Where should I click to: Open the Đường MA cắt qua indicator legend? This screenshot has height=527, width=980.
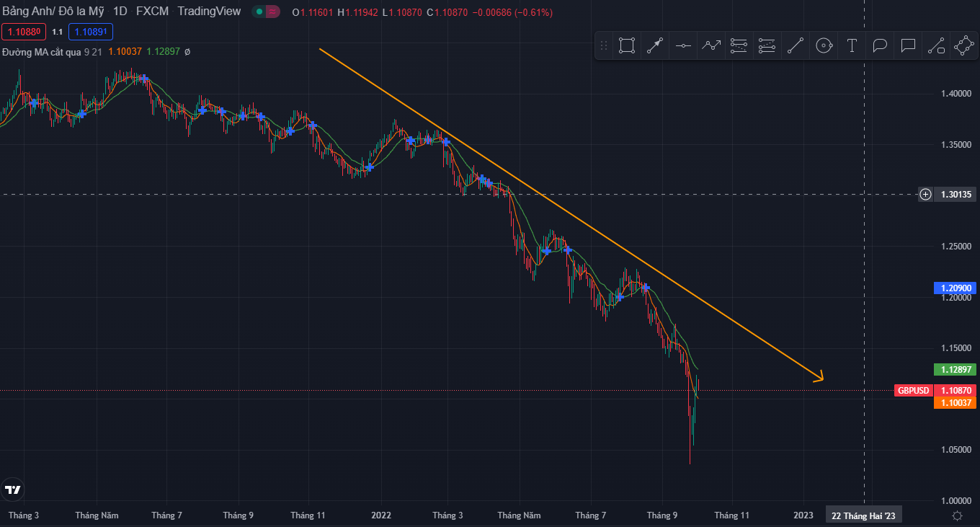click(x=42, y=52)
